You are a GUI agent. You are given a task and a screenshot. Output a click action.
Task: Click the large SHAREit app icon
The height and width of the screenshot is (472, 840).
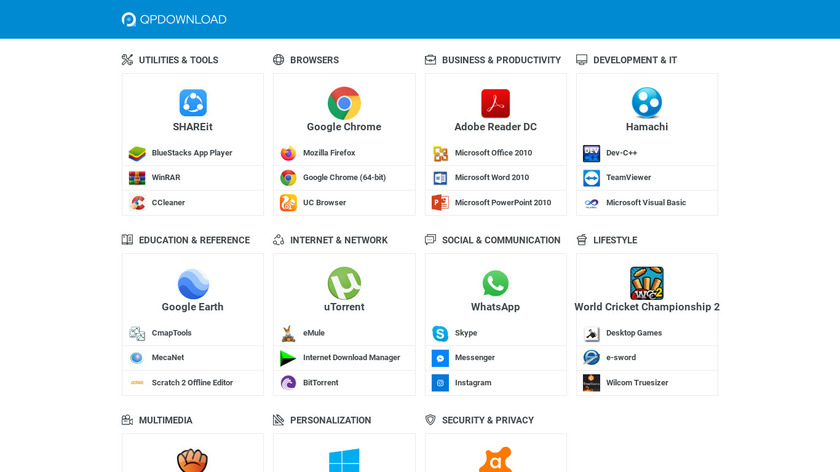coord(193,103)
